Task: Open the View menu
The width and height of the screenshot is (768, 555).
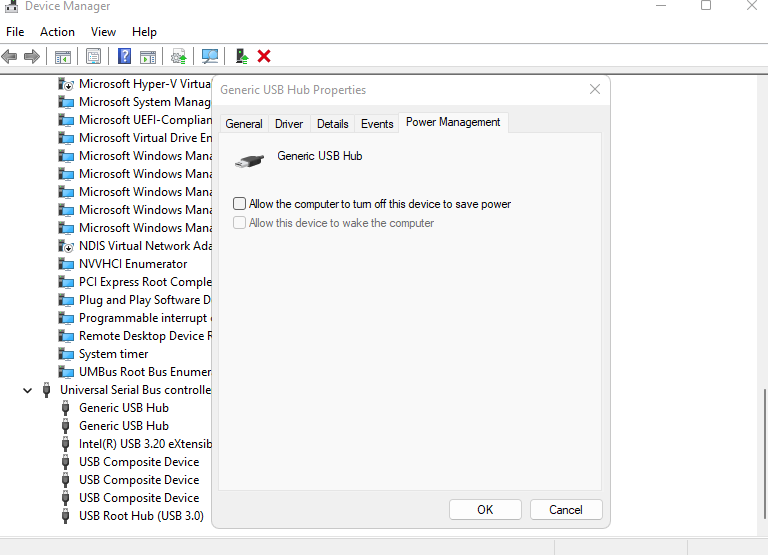Action: coord(103,32)
